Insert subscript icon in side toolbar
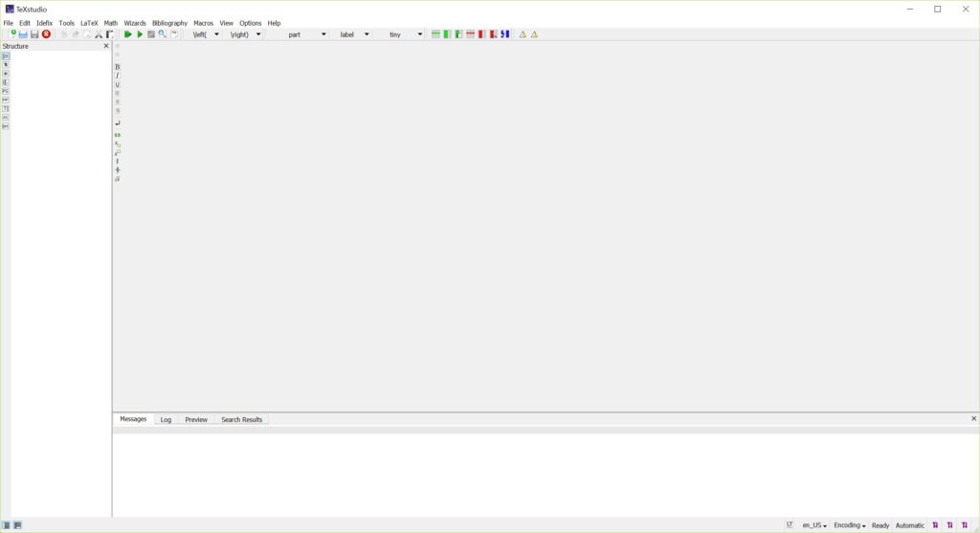The image size is (980, 533). pos(118,144)
